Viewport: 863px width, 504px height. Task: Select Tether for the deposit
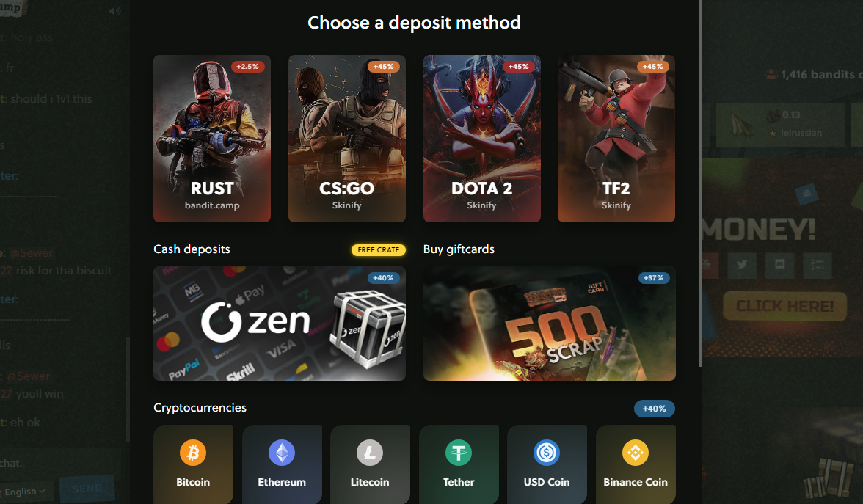click(459, 464)
